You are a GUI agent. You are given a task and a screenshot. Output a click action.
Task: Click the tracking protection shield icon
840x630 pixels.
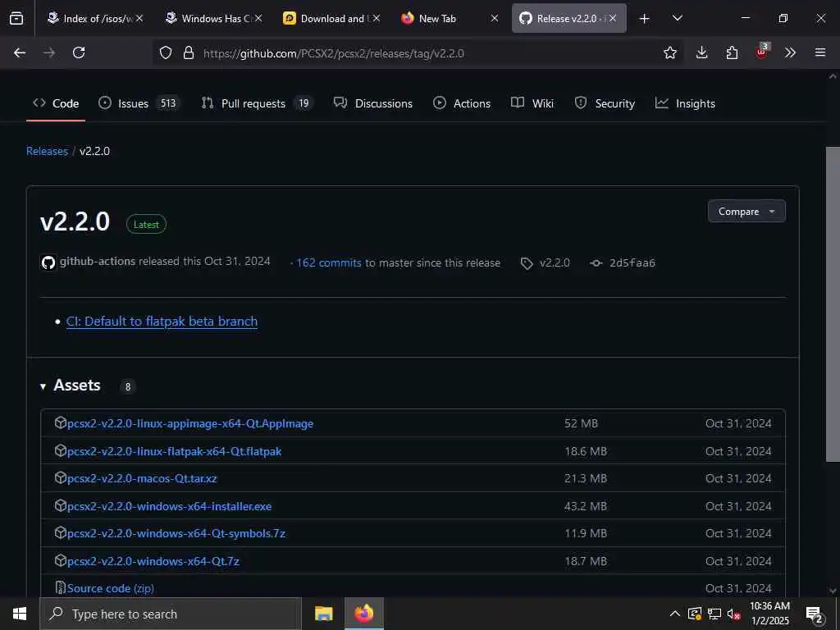166,52
